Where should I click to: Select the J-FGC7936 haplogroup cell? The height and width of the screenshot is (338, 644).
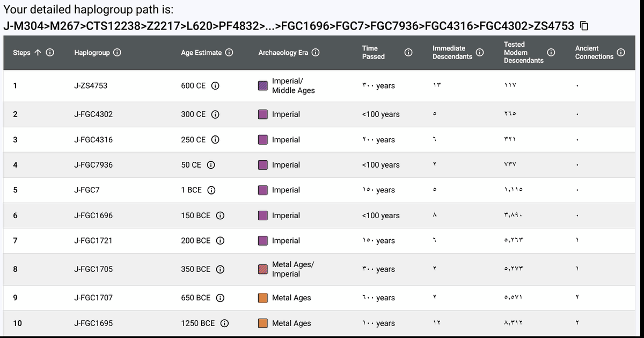93,165
